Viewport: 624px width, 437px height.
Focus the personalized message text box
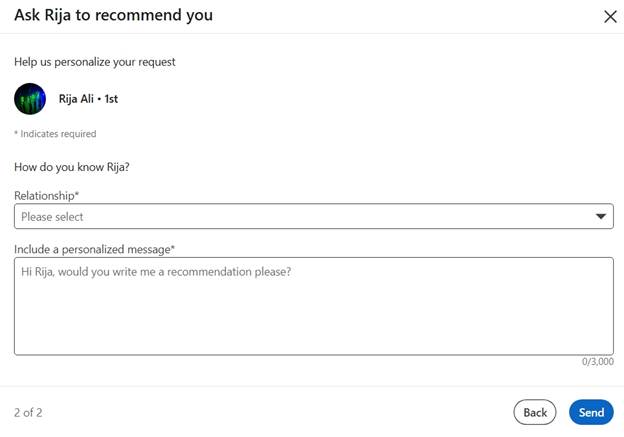(314, 306)
